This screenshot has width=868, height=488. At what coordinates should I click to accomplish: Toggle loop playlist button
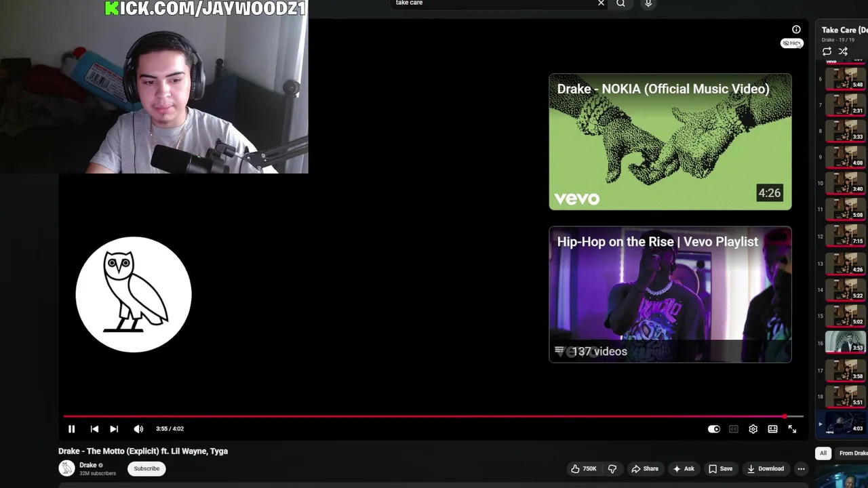coord(827,52)
